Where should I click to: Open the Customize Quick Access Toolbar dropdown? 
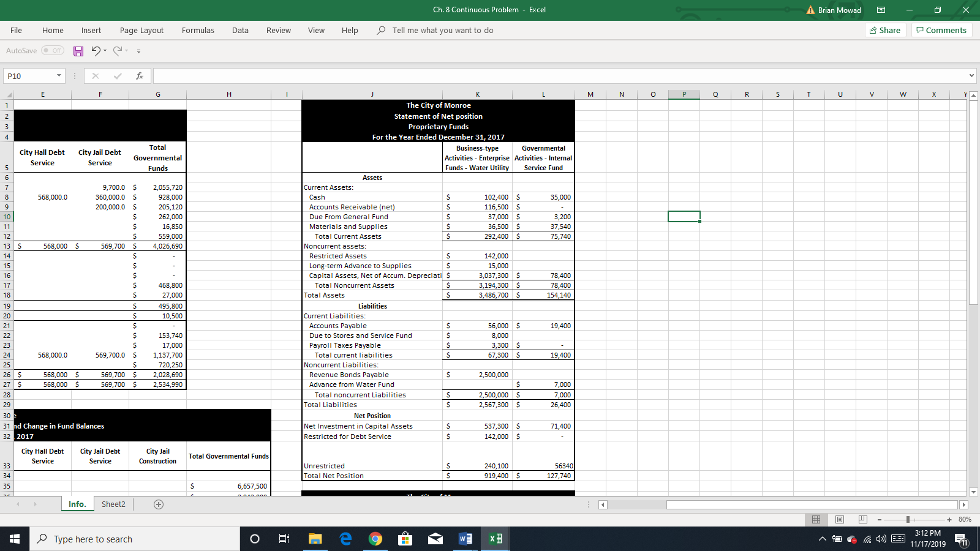[138, 51]
